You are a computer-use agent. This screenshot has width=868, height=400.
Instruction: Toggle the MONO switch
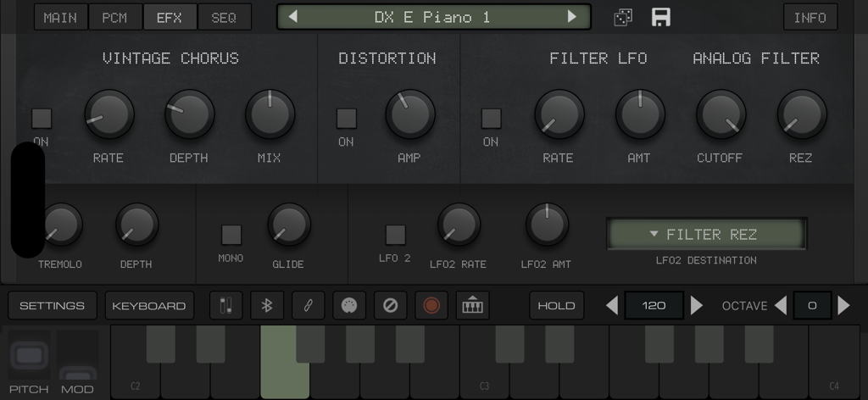click(x=231, y=235)
